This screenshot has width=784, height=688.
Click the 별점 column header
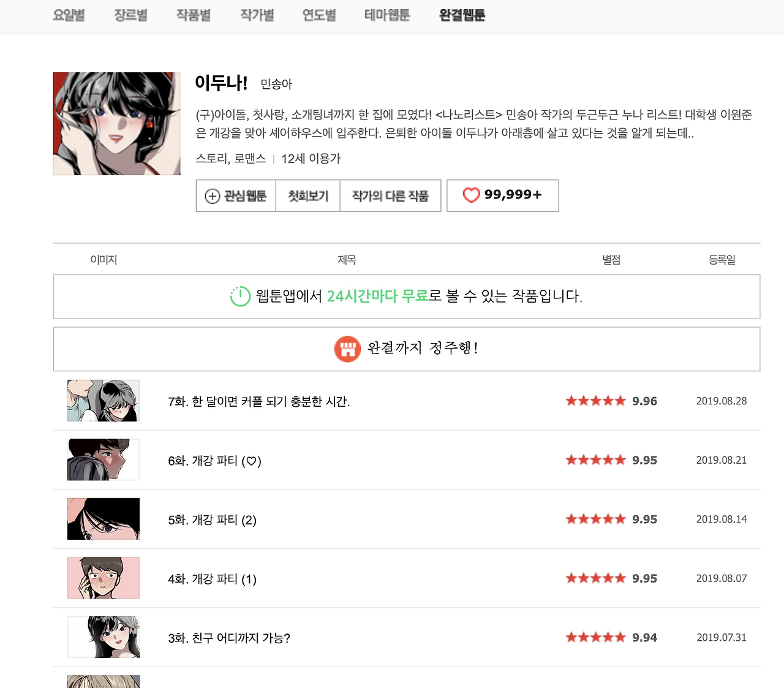click(x=611, y=260)
